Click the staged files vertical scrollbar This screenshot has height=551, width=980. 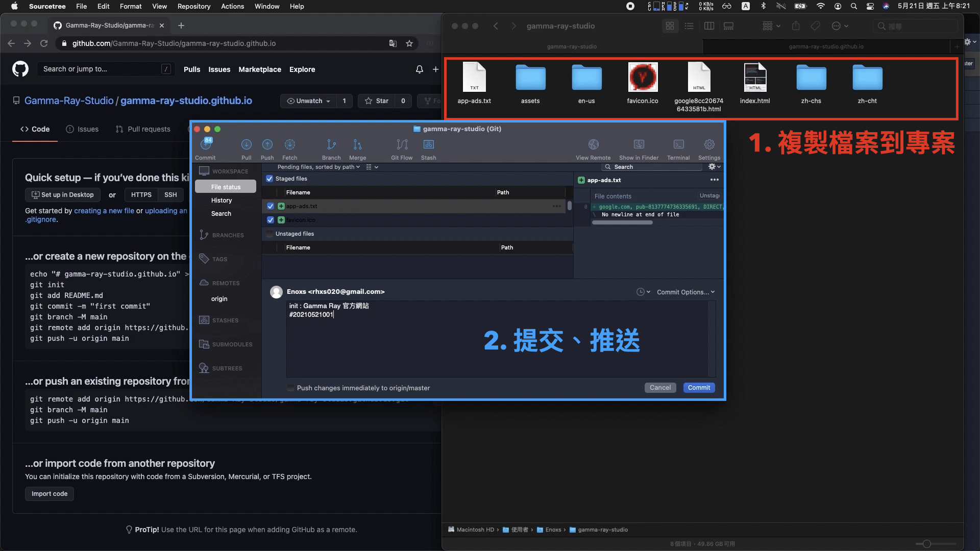[569, 206]
